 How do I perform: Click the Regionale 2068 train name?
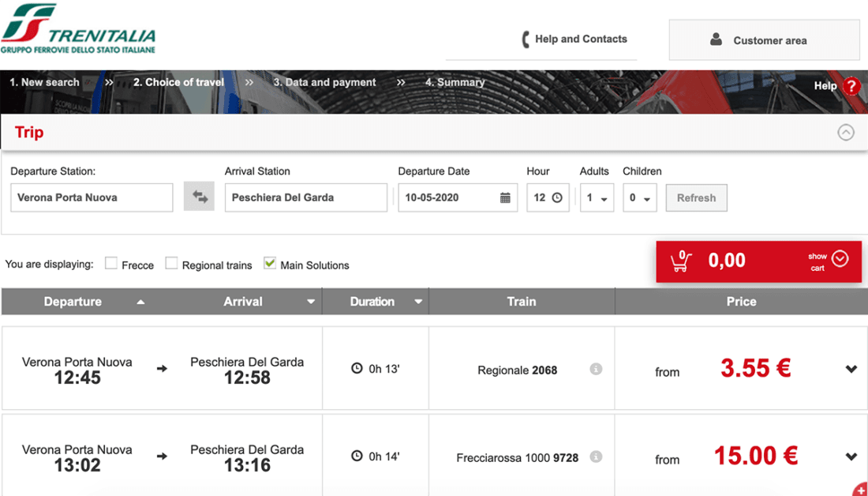518,370
